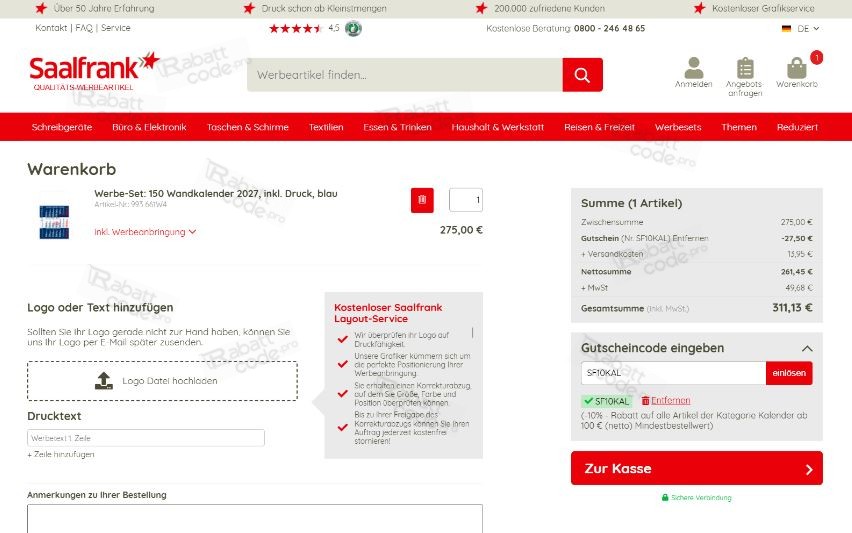
Task: Click the round trust seal badge
Action: [x=353, y=28]
